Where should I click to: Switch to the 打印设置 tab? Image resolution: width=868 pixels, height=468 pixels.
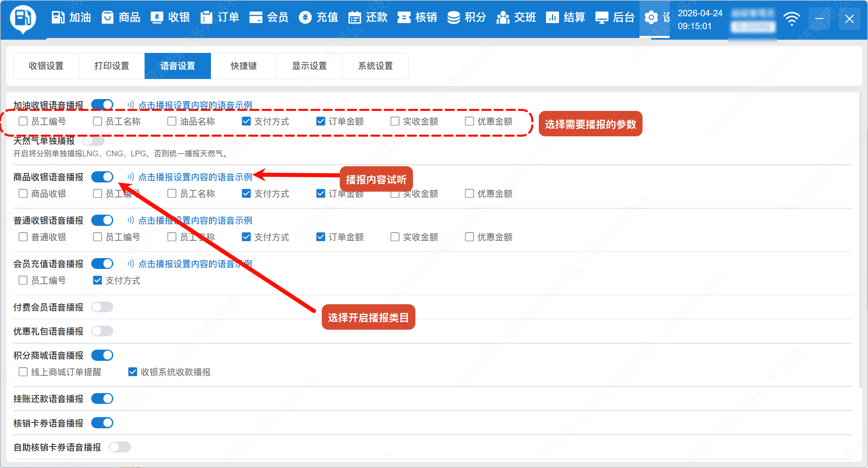pyautogui.click(x=112, y=66)
